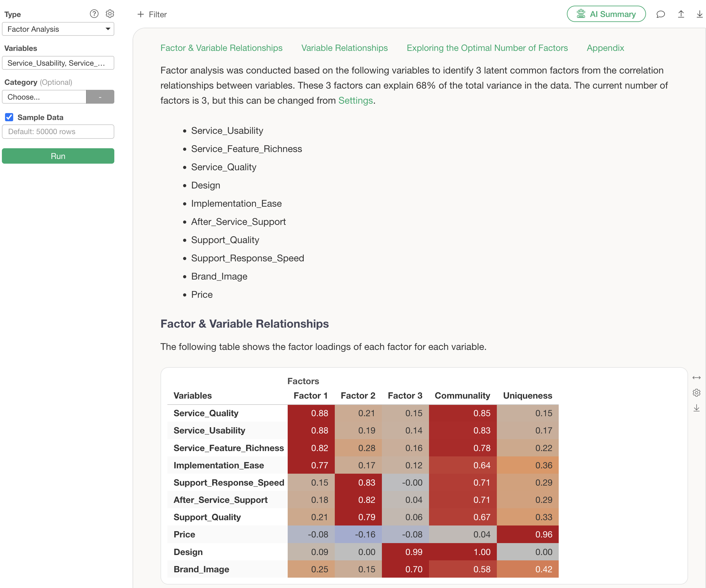706x588 pixels.
Task: Open analytics settings gear icon
Action: (x=110, y=14)
